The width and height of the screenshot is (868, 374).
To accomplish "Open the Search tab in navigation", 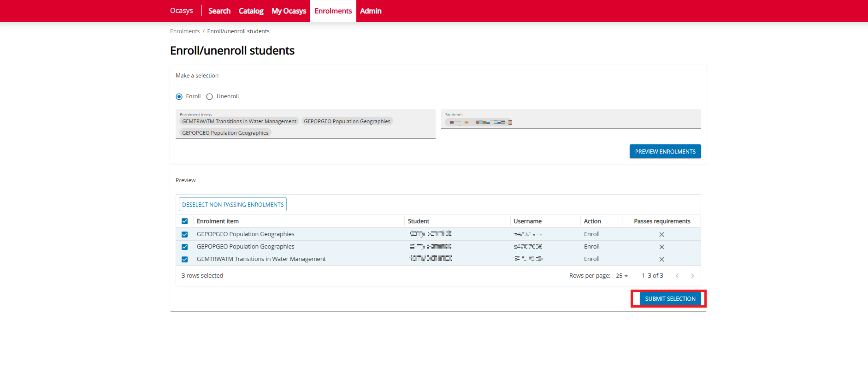I will coord(219,11).
